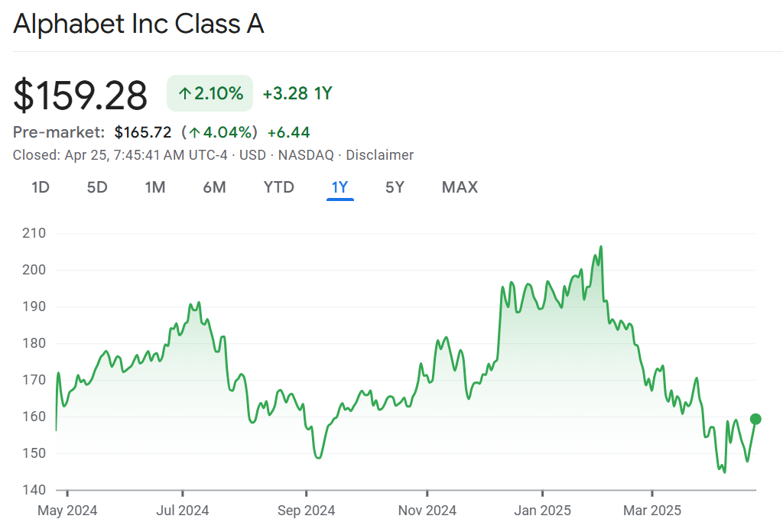Click the May 2024 axis label

[67, 511]
